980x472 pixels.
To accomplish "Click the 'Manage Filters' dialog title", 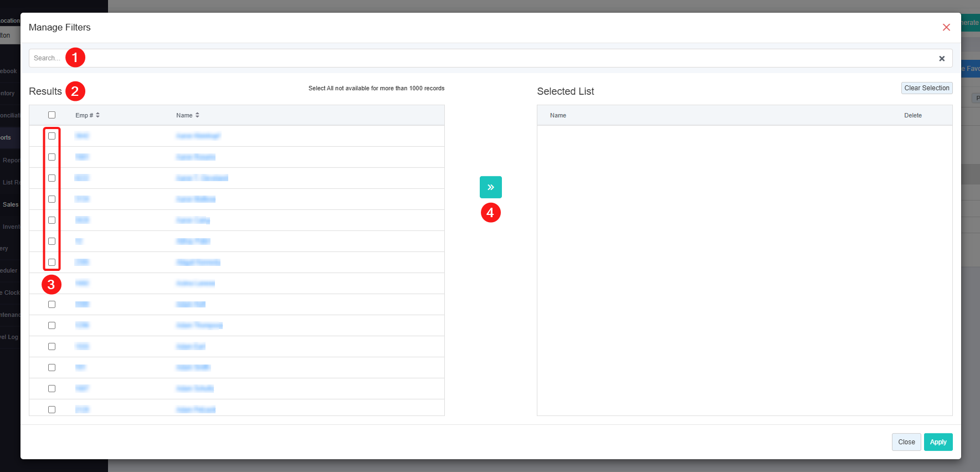I will (x=59, y=27).
